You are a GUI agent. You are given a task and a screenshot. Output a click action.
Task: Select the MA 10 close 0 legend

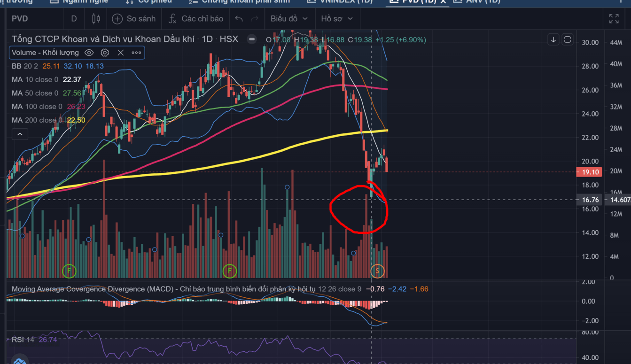pyautogui.click(x=35, y=80)
